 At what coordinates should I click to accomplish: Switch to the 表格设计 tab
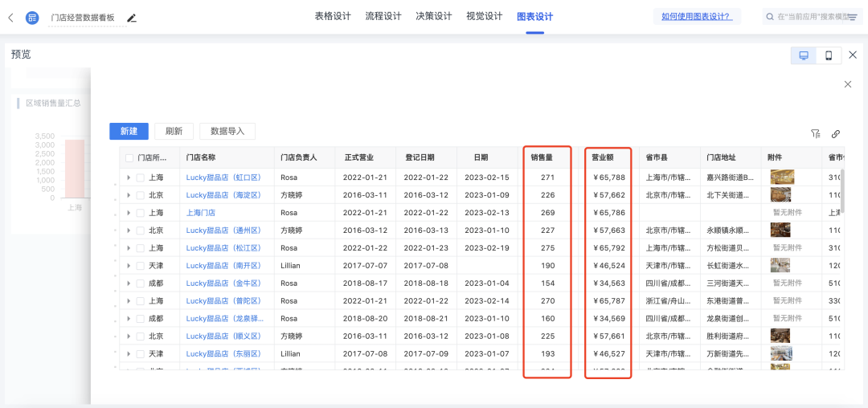tap(333, 17)
